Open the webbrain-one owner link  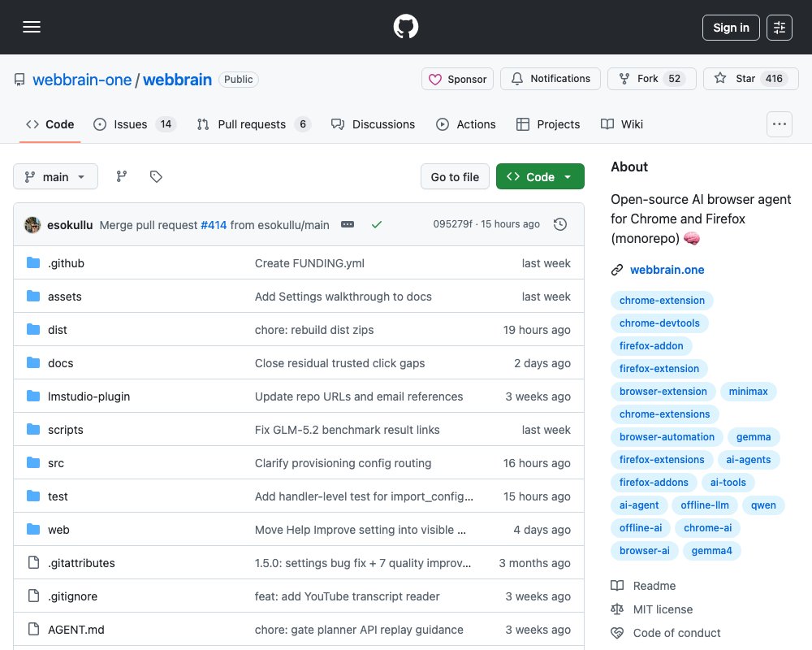click(x=82, y=80)
